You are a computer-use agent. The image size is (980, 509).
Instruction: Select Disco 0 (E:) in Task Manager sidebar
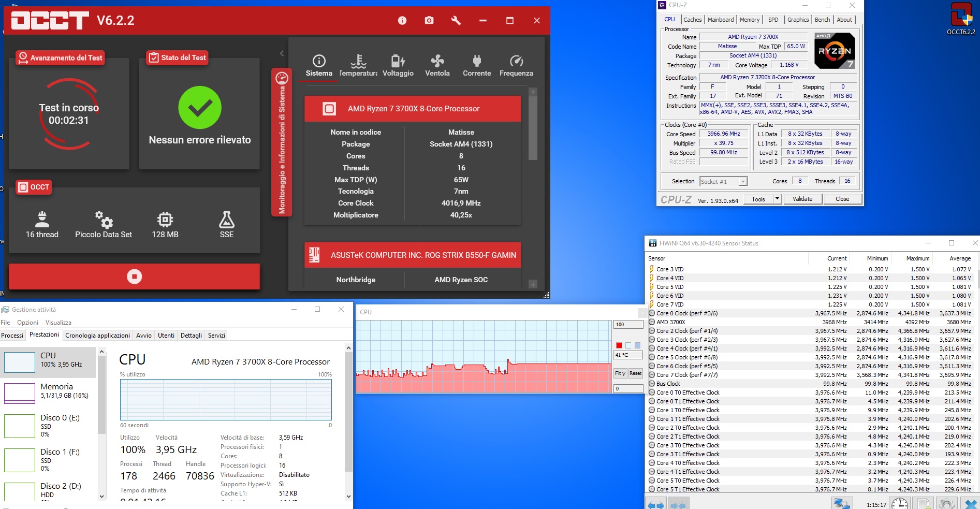[48, 426]
